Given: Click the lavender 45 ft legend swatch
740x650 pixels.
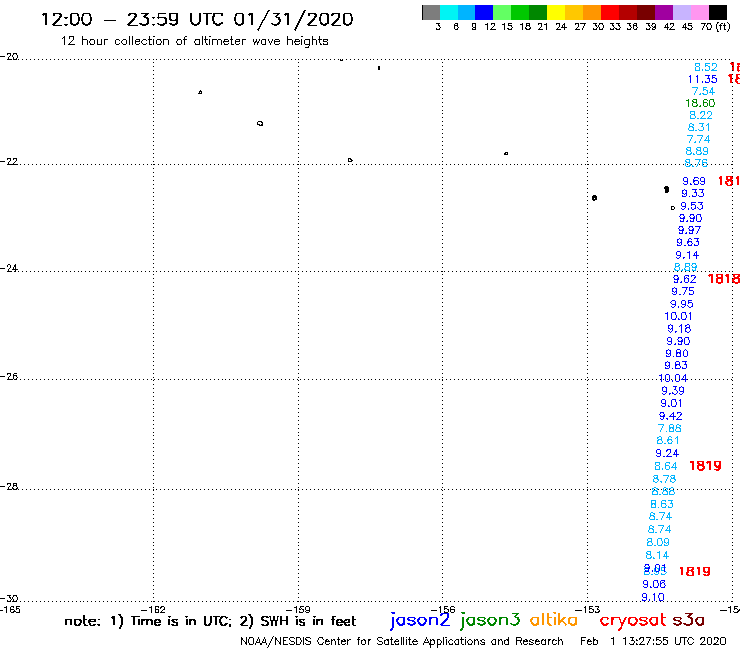Looking at the screenshot, I should click(681, 12).
